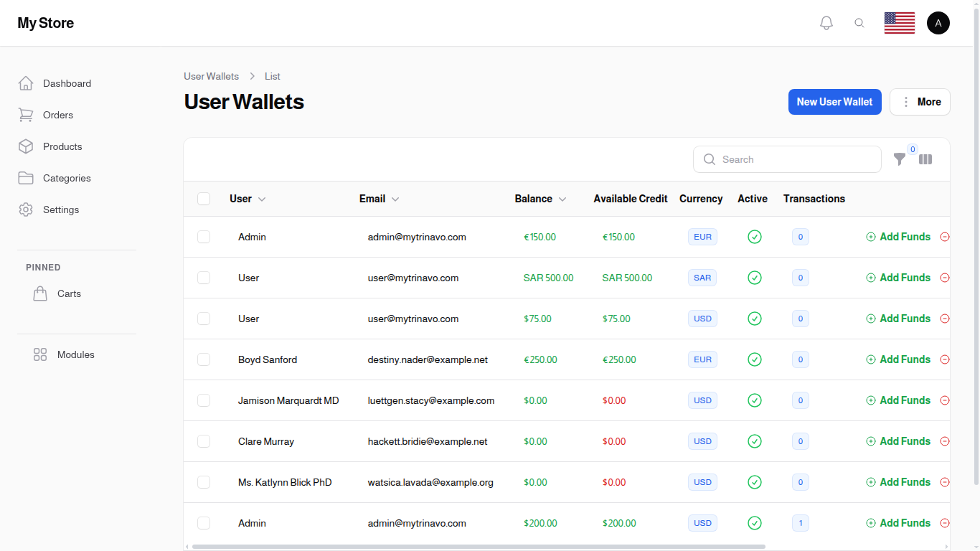The image size is (980, 551).
Task: Check the box on Clare Murray's row
Action: (204, 441)
